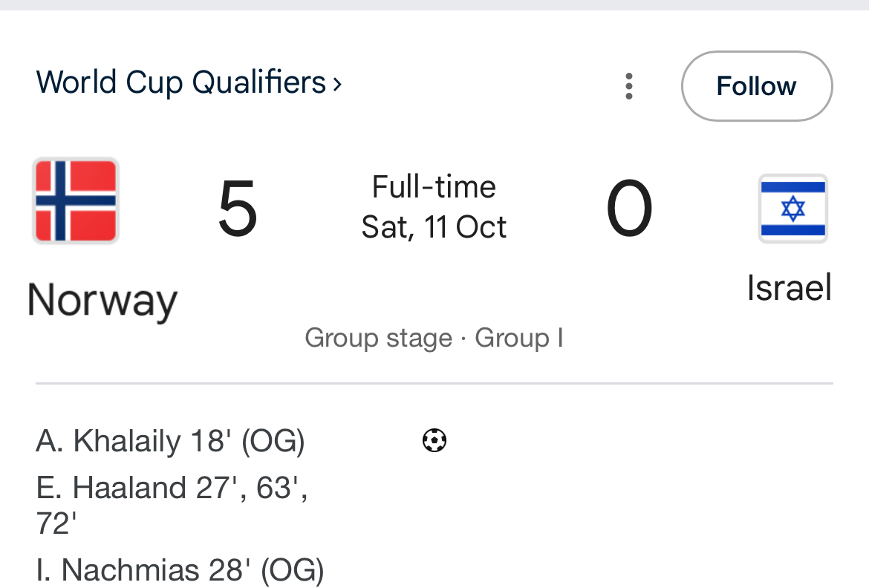Screen dimensions: 869x588
Task: Click the soccer ball goals icon
Action: click(434, 441)
